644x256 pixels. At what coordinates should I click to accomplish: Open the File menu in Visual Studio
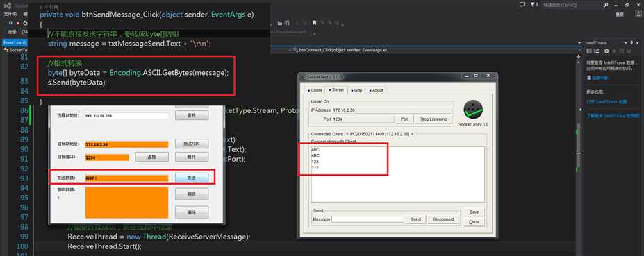(10, 15)
